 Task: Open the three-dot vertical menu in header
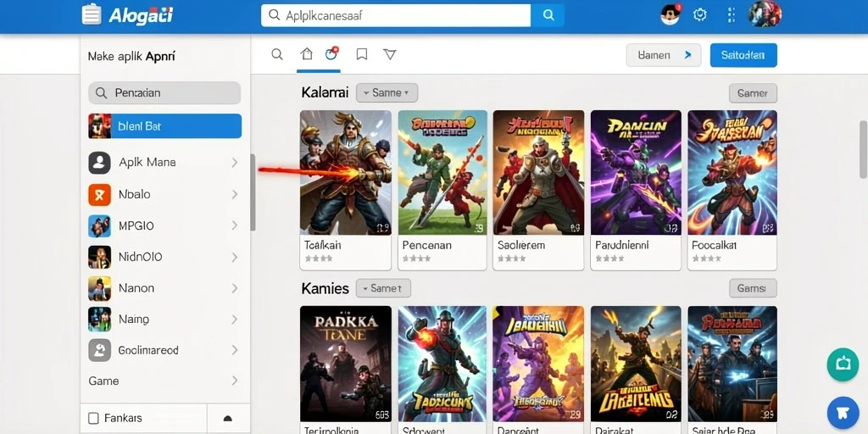tap(731, 15)
